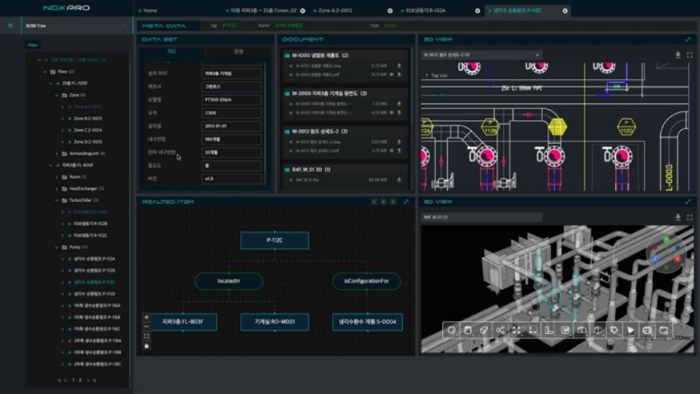Viewport: 700px width, 394px height.
Task: Enter fullscreen in the 3D view panel
Action: click(689, 217)
